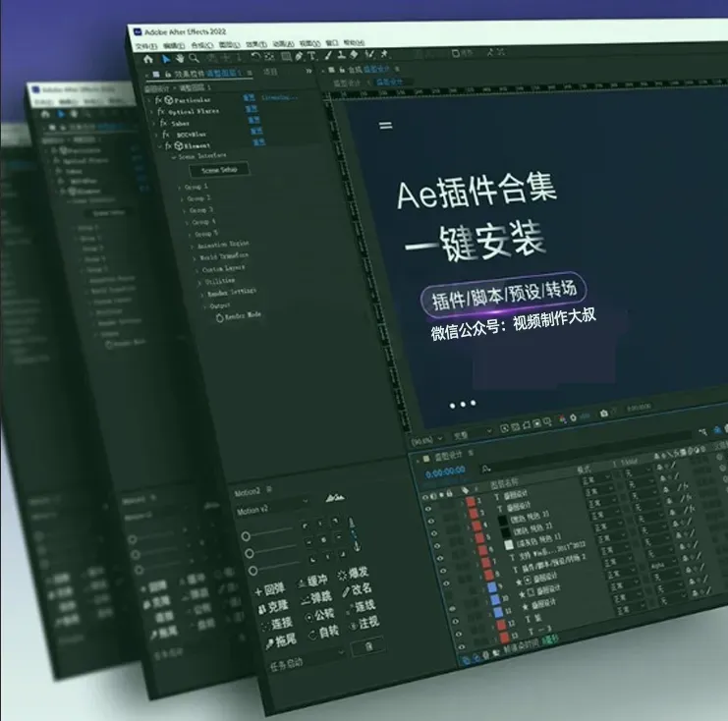Viewport: 728px width, 721px height.
Task: Toggle fx switch on Optical Flares effect
Action: pos(161,111)
